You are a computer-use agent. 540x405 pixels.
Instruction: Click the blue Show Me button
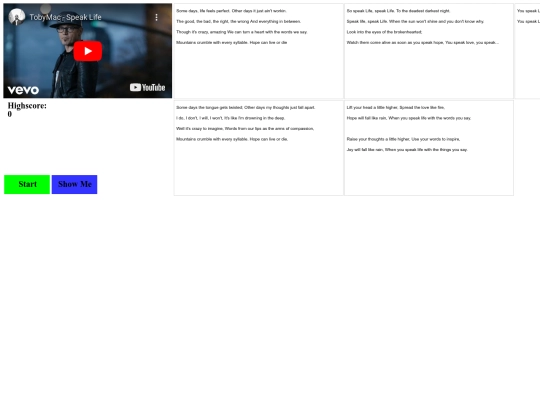74,184
